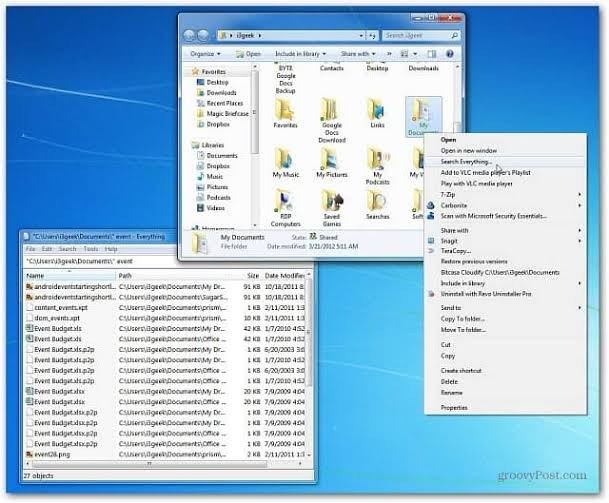Select Pictures library in sidebar

[x=217, y=187]
